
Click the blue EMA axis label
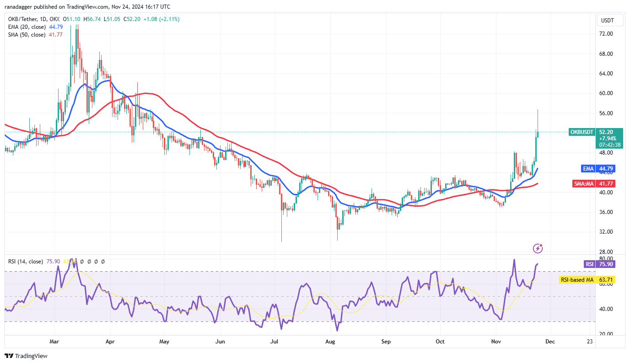tap(588, 169)
